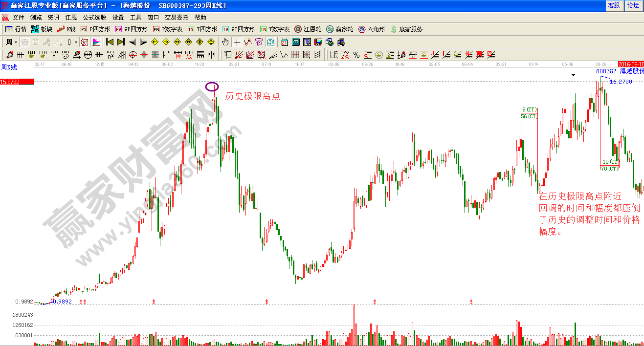Screen dimensions: 644x346
Task: Select the hand pan tool
Action: [x=225, y=42]
